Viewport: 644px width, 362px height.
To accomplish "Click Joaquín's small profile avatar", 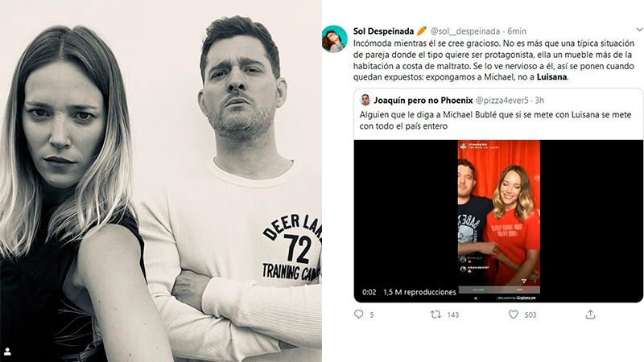I will [x=365, y=100].
